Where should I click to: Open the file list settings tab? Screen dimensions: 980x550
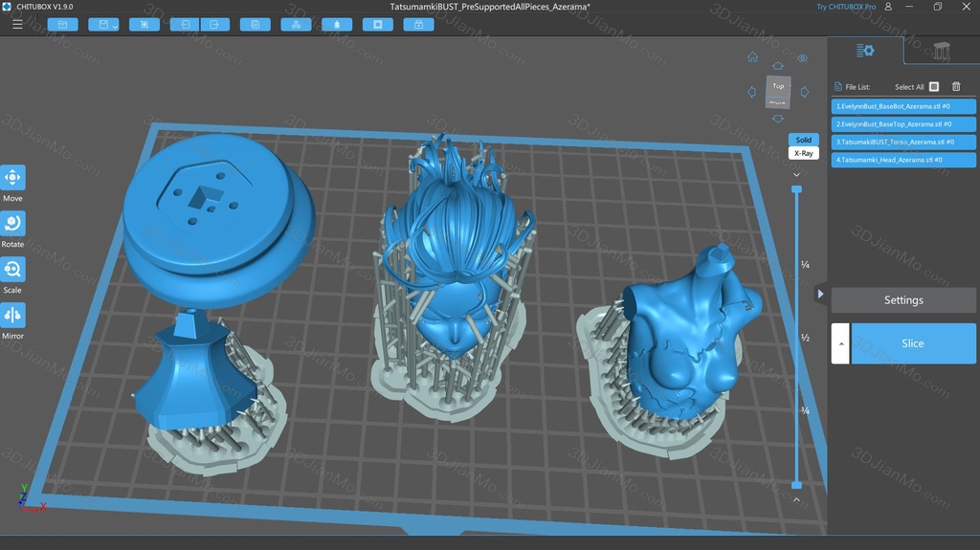tap(865, 51)
